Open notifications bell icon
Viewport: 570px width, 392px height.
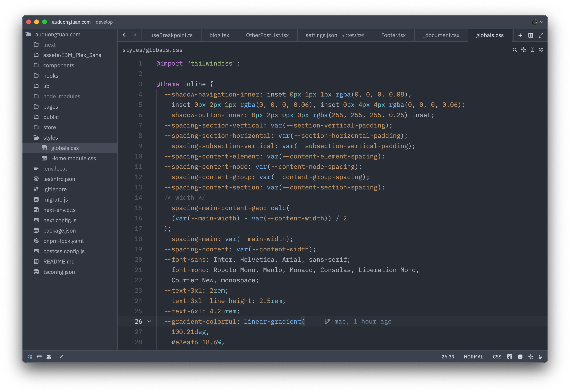(540, 357)
